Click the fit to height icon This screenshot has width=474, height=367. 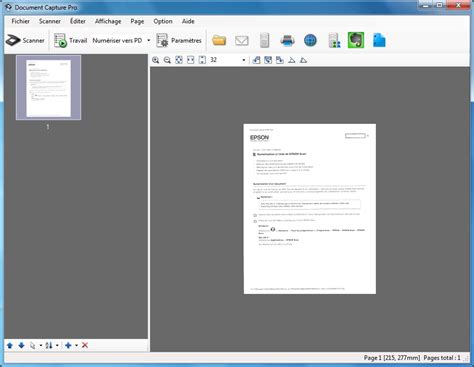(202, 60)
